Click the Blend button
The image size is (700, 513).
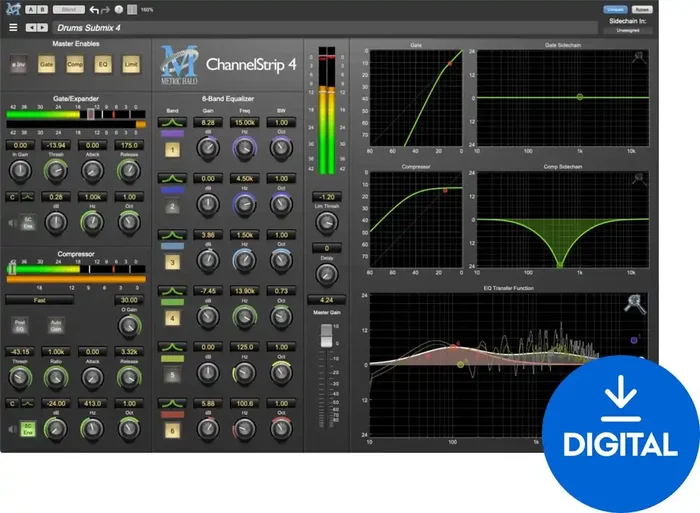(69, 9)
